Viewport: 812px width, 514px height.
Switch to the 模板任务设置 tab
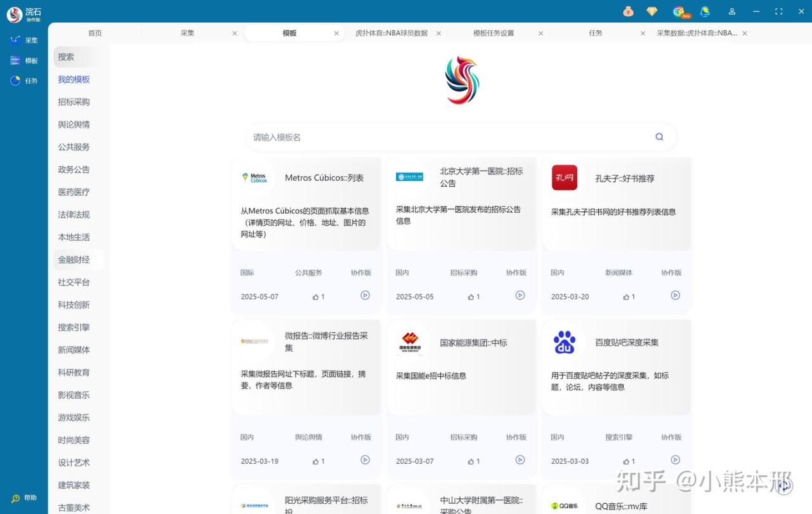[494, 33]
